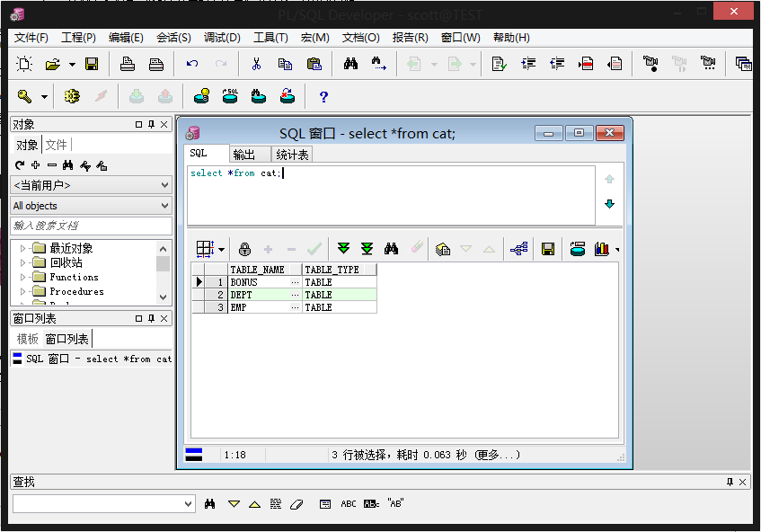Image resolution: width=761 pixels, height=532 pixels.
Task: Select the 文件 tab in object panel
Action: pyautogui.click(x=57, y=145)
